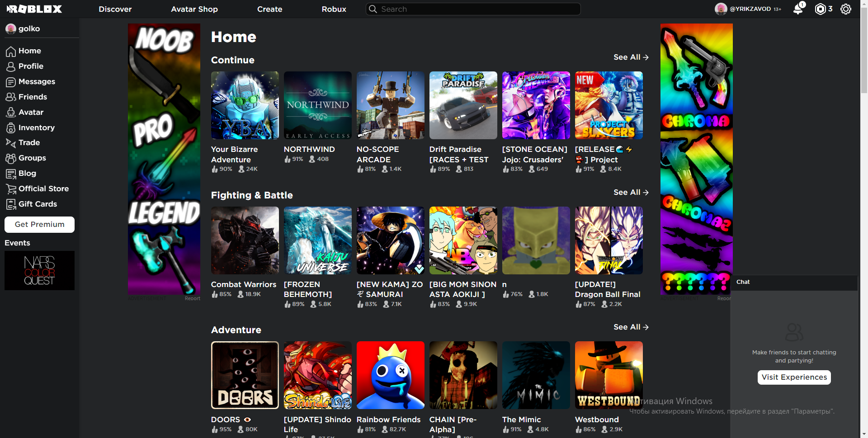Switch to the Discover tab
The image size is (868, 438).
point(115,9)
